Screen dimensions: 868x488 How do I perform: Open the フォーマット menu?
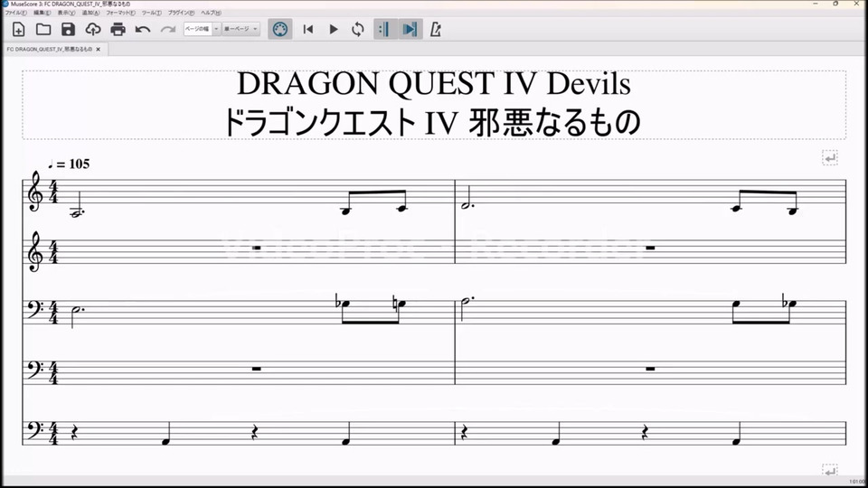[120, 13]
